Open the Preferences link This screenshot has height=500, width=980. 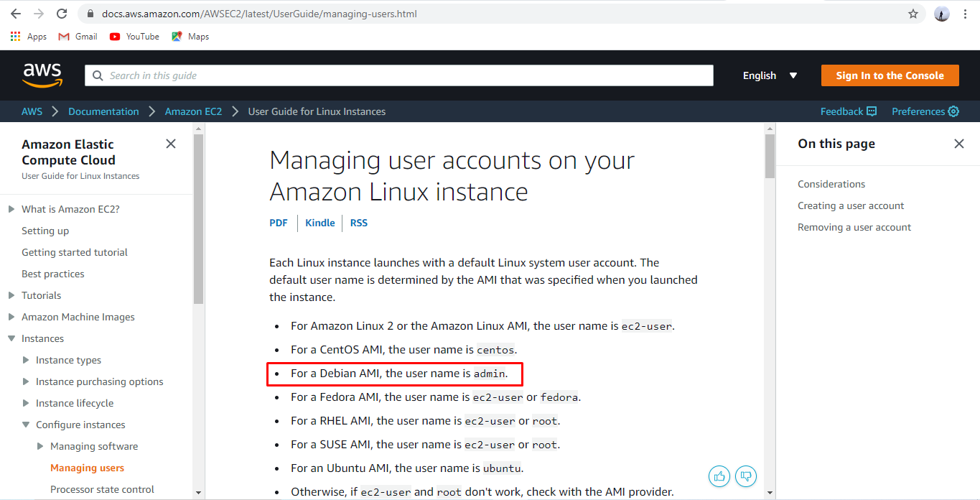[x=925, y=111]
